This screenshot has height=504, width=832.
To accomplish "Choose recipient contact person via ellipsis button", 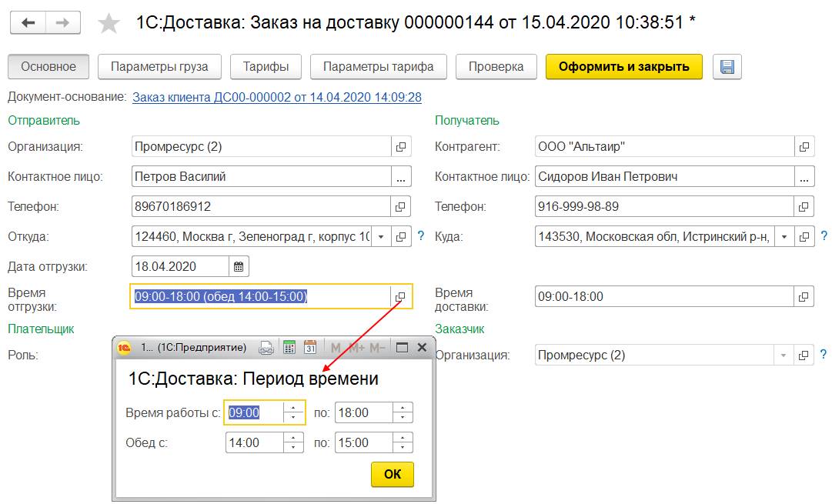I will [x=804, y=177].
